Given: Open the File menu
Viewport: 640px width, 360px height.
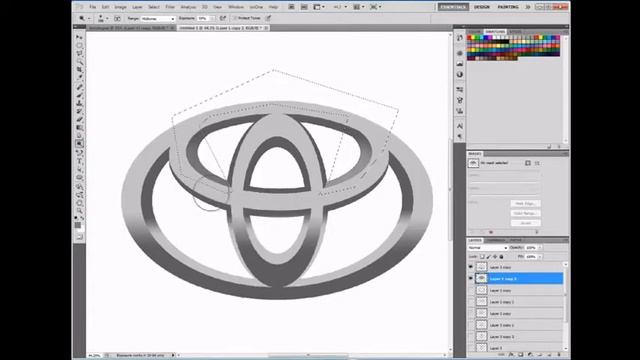Looking at the screenshot, I should click(93, 7).
